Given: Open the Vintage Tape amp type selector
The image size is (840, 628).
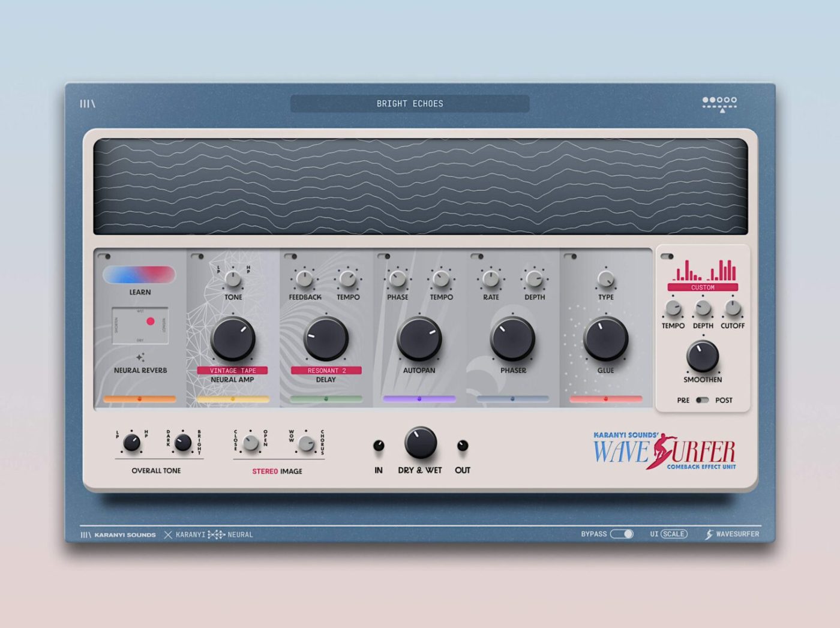Looking at the screenshot, I should pos(232,371).
